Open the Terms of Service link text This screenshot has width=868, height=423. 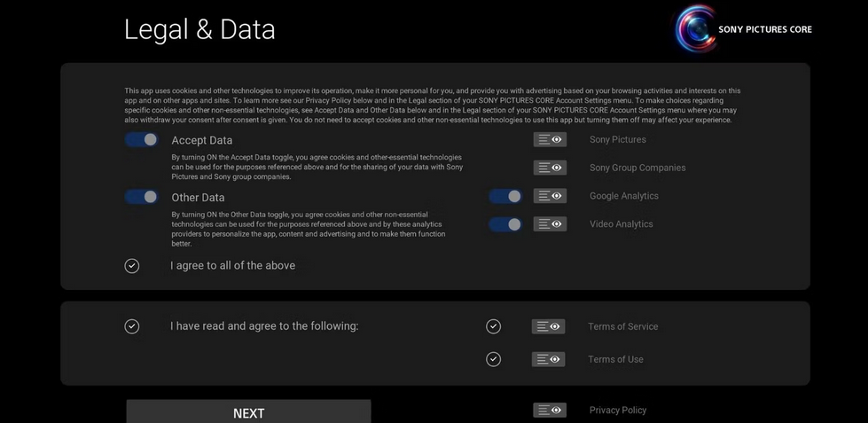click(622, 326)
